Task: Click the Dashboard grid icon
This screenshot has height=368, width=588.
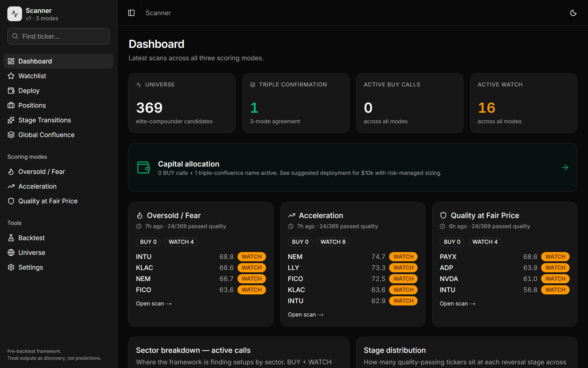Action: tap(11, 61)
